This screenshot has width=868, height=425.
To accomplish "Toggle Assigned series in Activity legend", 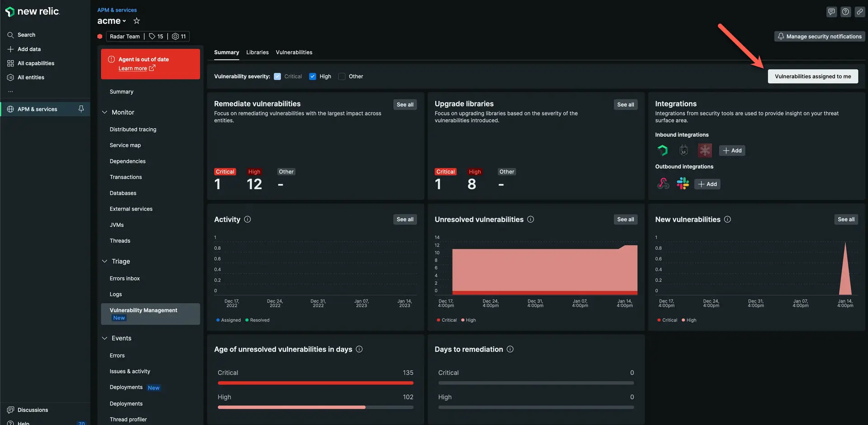I will [x=228, y=320].
